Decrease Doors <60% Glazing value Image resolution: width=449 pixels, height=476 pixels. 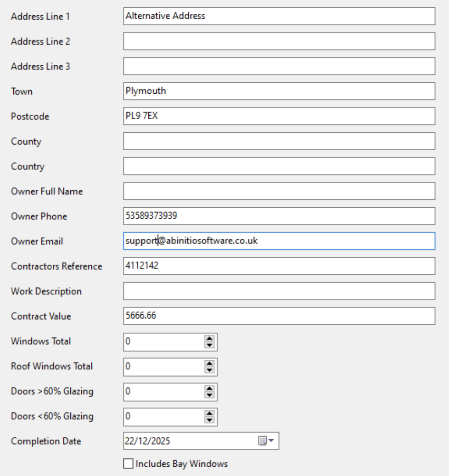tap(210, 419)
